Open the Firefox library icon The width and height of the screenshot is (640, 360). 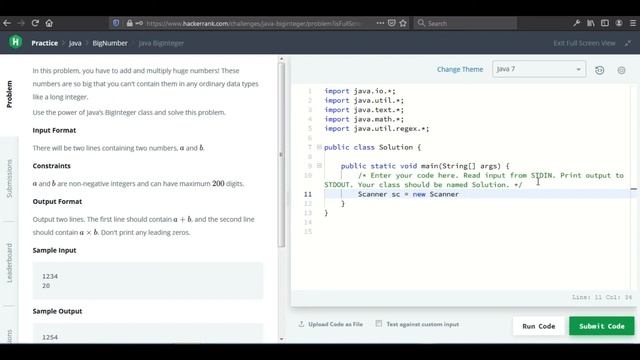pyautogui.click(x=591, y=23)
